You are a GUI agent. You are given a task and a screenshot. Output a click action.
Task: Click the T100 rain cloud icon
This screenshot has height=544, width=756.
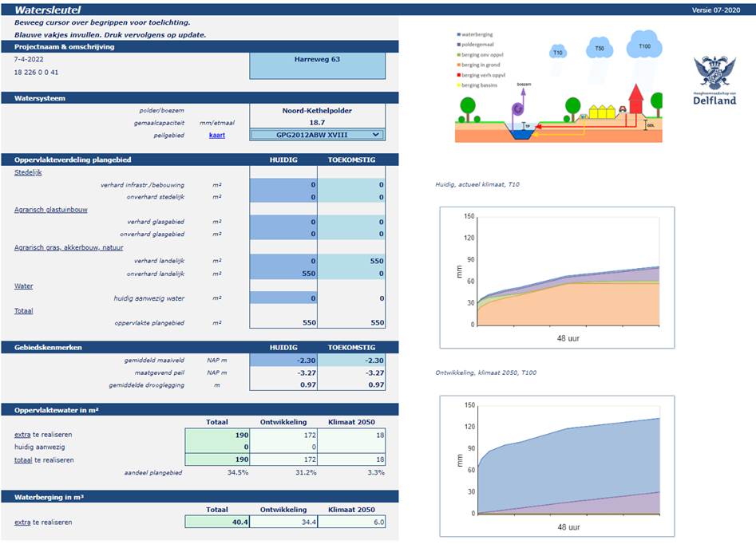[x=644, y=45]
